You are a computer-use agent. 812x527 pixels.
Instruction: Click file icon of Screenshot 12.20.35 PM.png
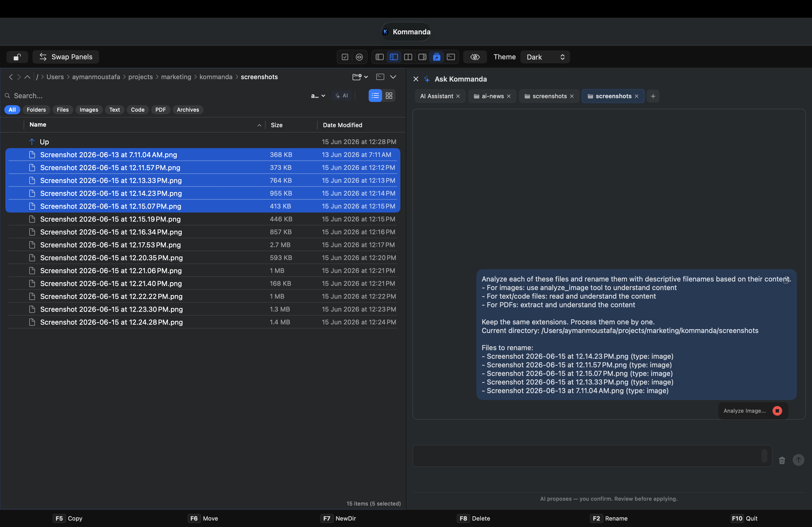pos(32,258)
